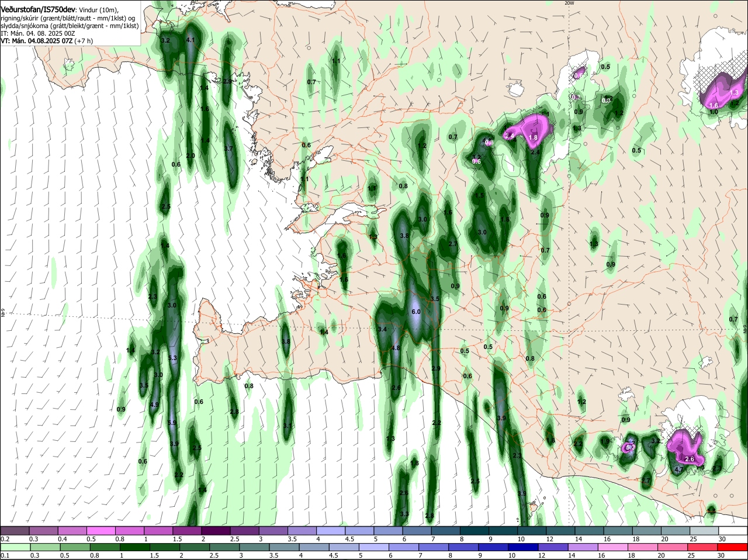This screenshot has width=748, height=560.
Task: Click the 4.9 precipitation value on map
Action: (x=154, y=405)
